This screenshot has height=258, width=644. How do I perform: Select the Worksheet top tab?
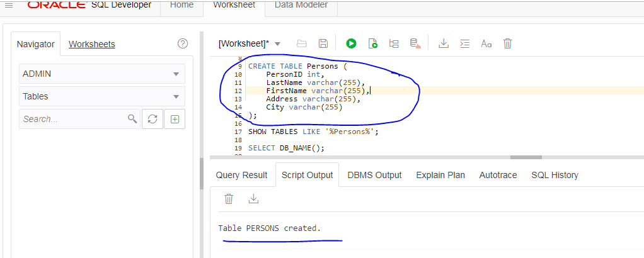(x=234, y=5)
